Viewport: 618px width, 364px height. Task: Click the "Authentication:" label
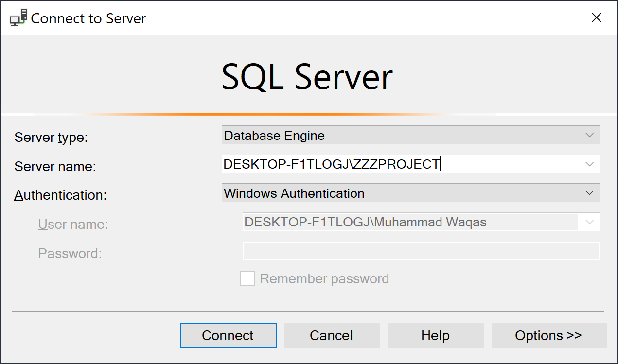(x=60, y=195)
